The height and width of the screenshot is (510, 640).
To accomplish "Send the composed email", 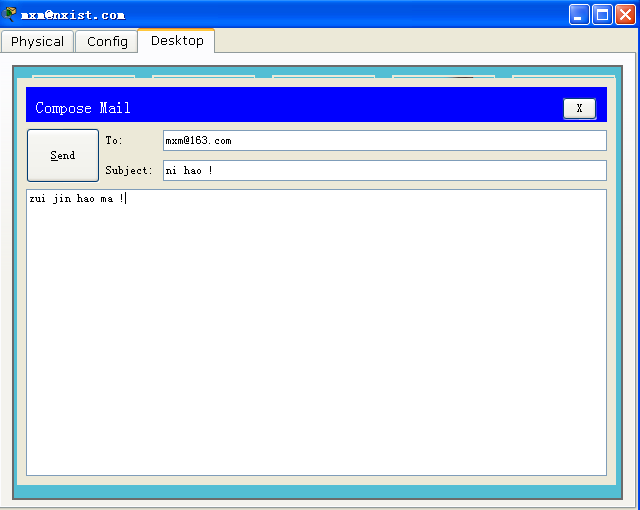I will 63,155.
